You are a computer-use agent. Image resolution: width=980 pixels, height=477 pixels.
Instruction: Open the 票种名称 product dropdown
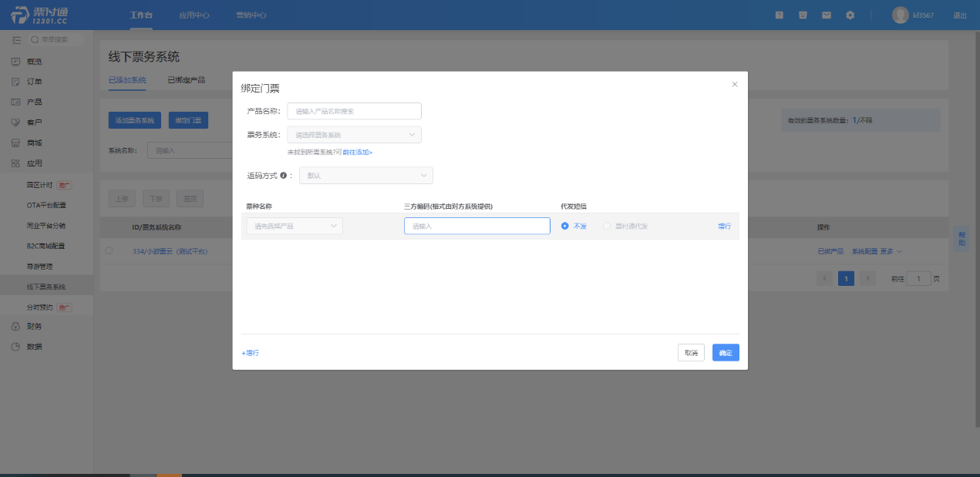click(x=294, y=226)
